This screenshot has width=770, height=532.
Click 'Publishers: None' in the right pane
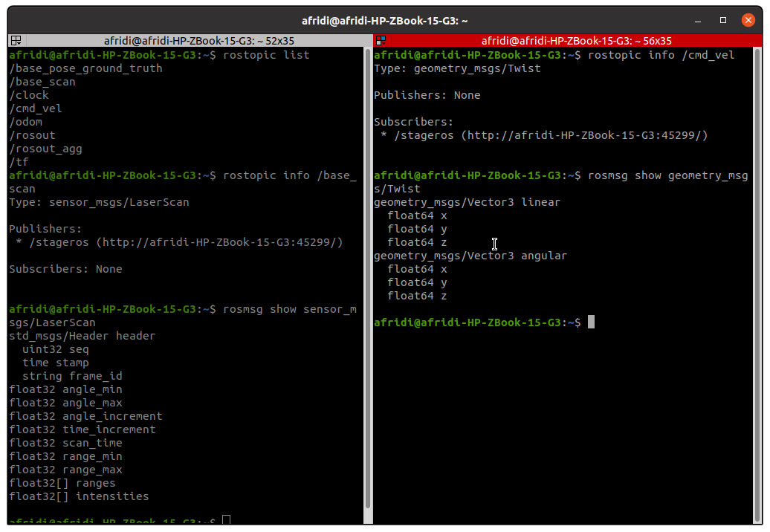pos(427,94)
